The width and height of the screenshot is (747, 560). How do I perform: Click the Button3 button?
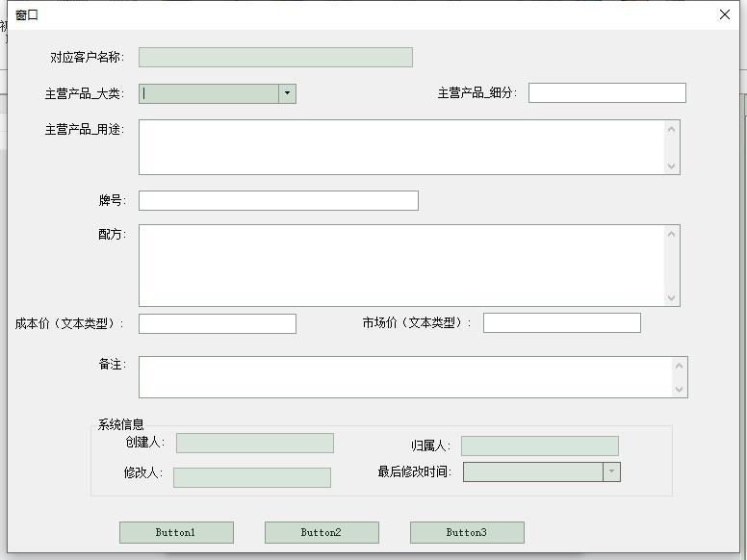point(467,532)
